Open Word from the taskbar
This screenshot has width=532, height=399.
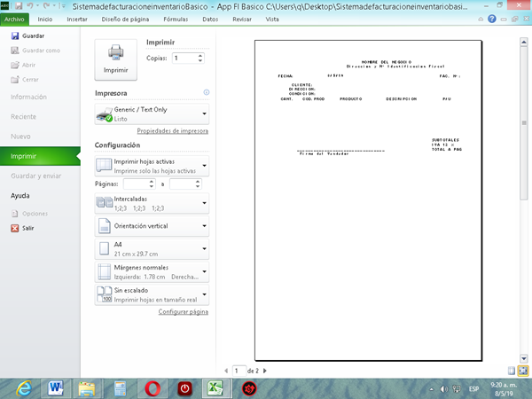coord(55,388)
